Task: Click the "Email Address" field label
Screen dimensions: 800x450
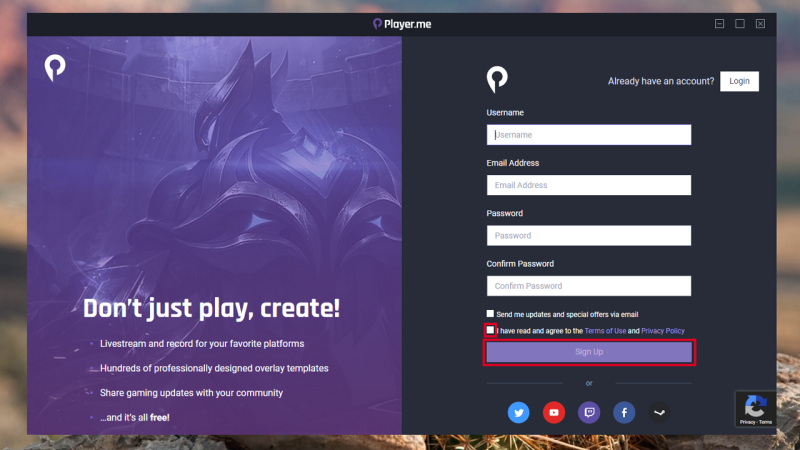Action: [513, 163]
